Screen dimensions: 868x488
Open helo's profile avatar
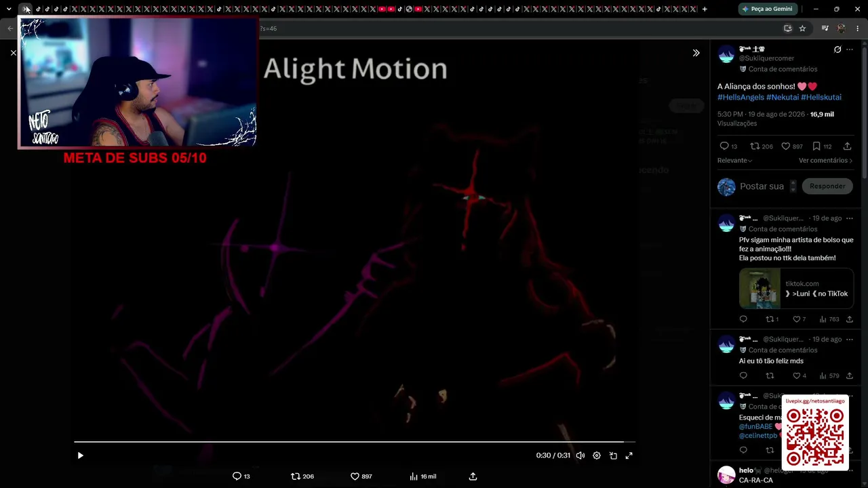[726, 474]
